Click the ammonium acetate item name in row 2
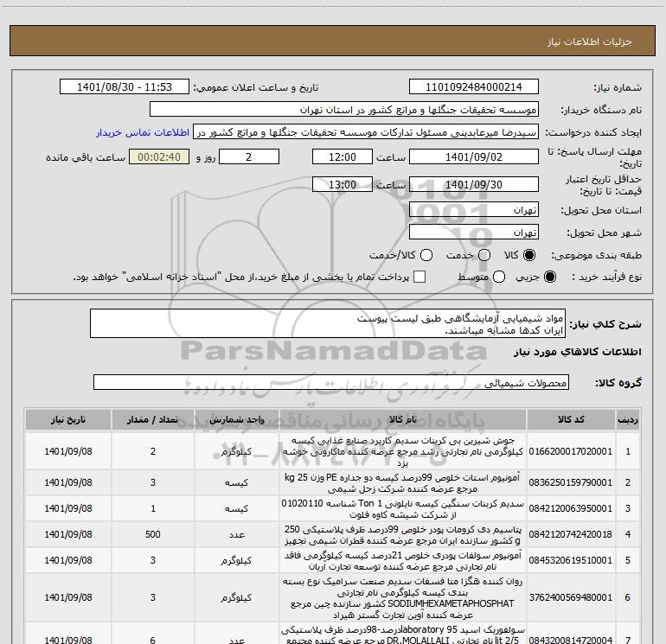The height and width of the screenshot is (644, 666). 403,483
